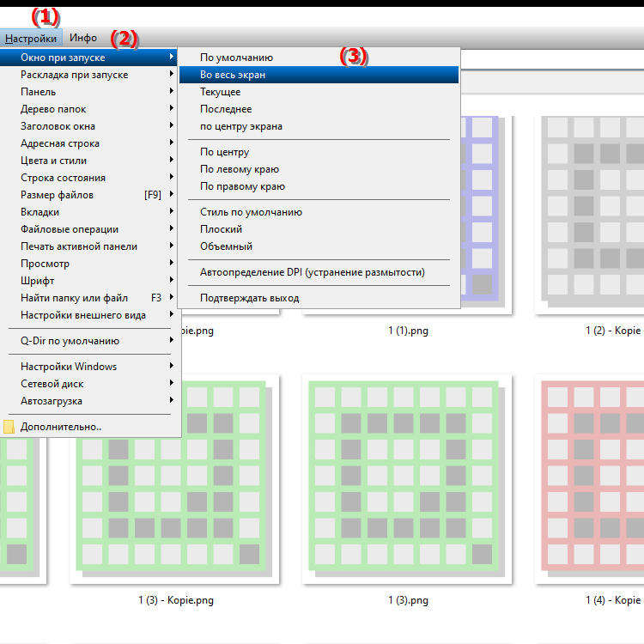
Task: Choose Найти папку или файл
Action: pos(88,298)
